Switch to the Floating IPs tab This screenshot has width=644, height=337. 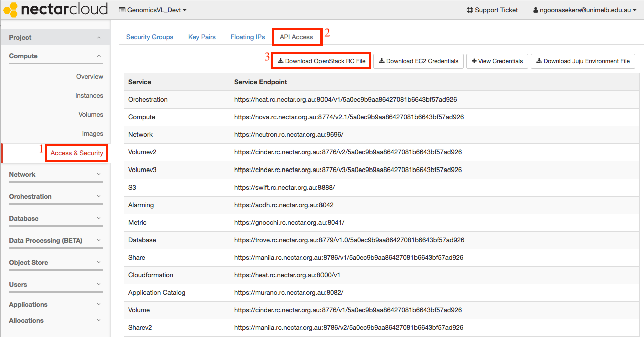pyautogui.click(x=248, y=37)
